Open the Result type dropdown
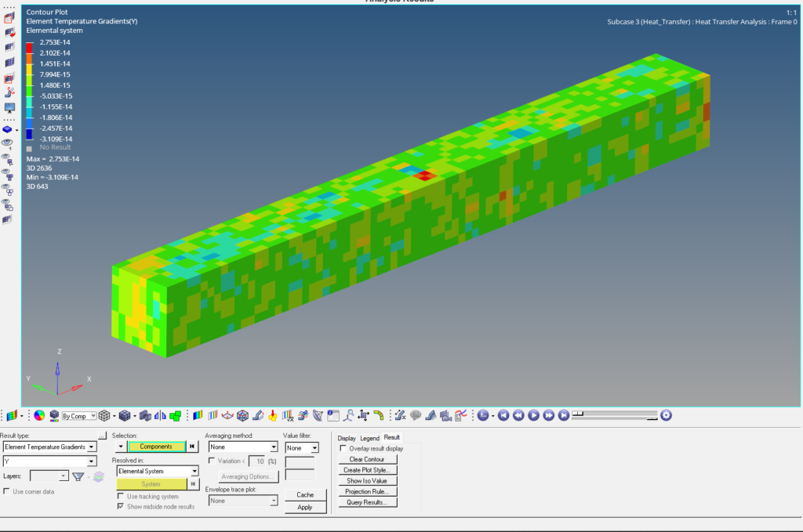 49,447
